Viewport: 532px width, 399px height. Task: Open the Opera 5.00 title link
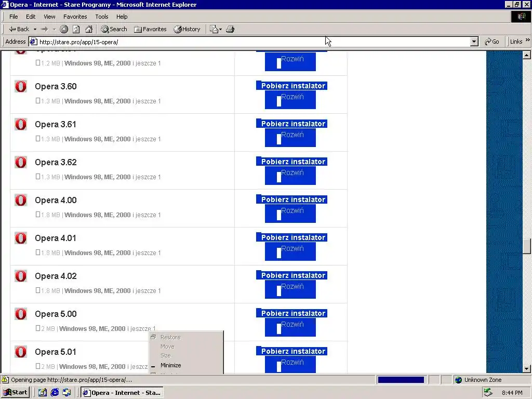pyautogui.click(x=56, y=314)
